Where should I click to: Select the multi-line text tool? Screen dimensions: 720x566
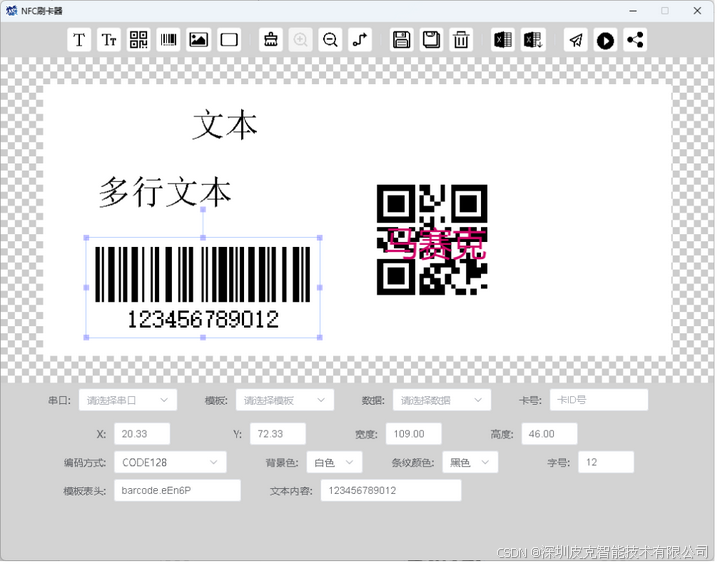pyautogui.click(x=109, y=40)
